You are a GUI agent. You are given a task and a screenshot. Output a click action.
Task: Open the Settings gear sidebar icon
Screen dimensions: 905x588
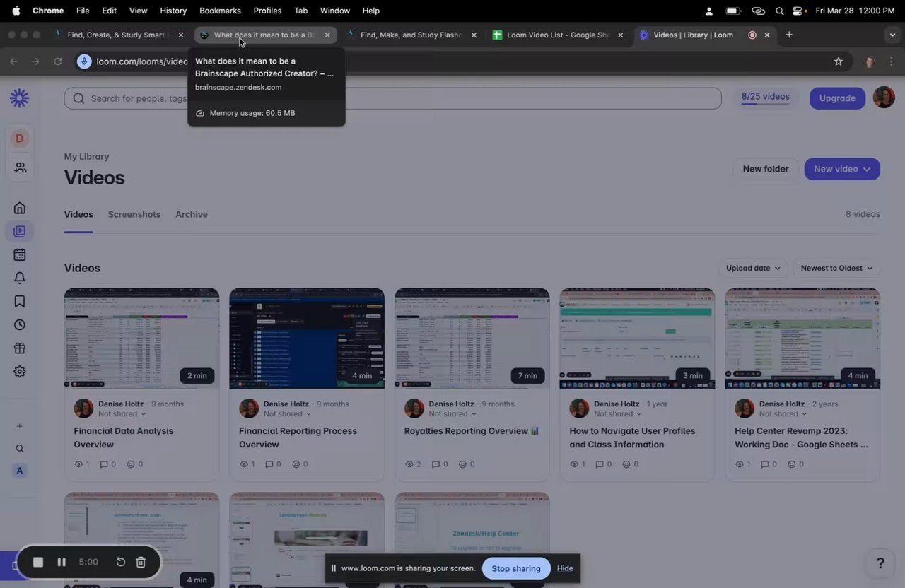(20, 371)
